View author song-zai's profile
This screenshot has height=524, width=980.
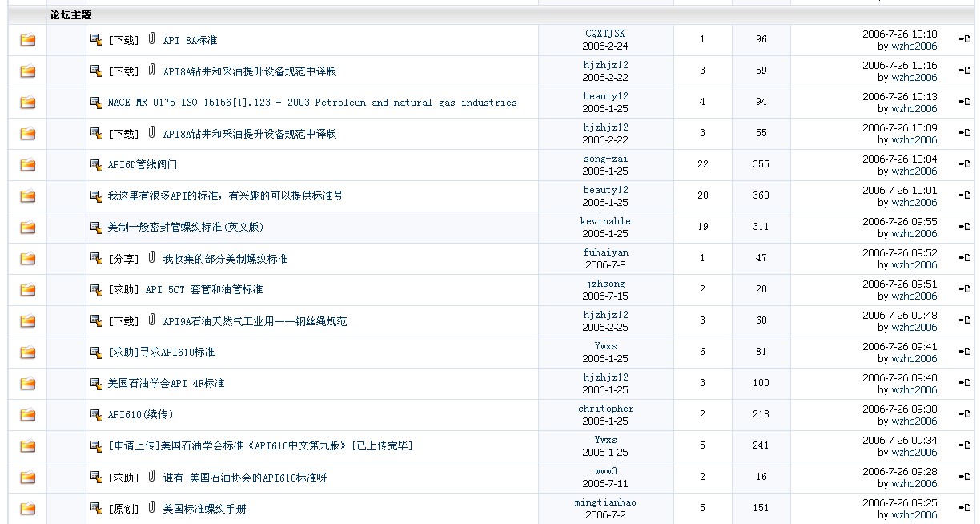point(605,159)
